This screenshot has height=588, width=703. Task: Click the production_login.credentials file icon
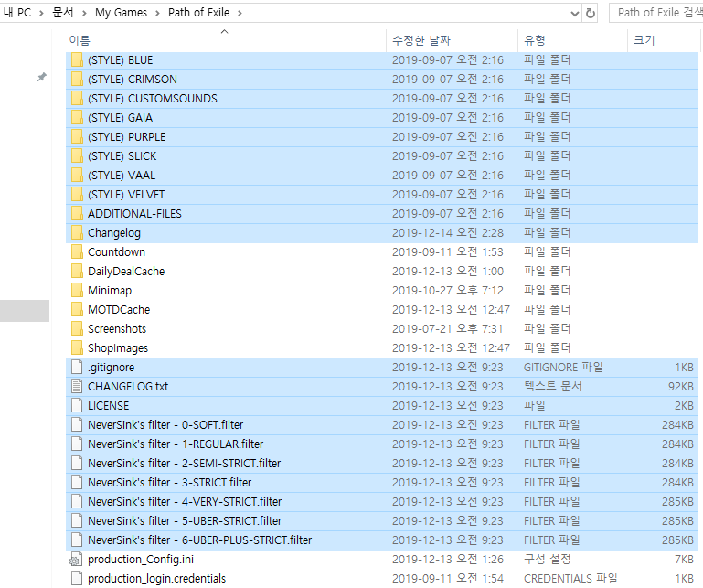point(77,579)
